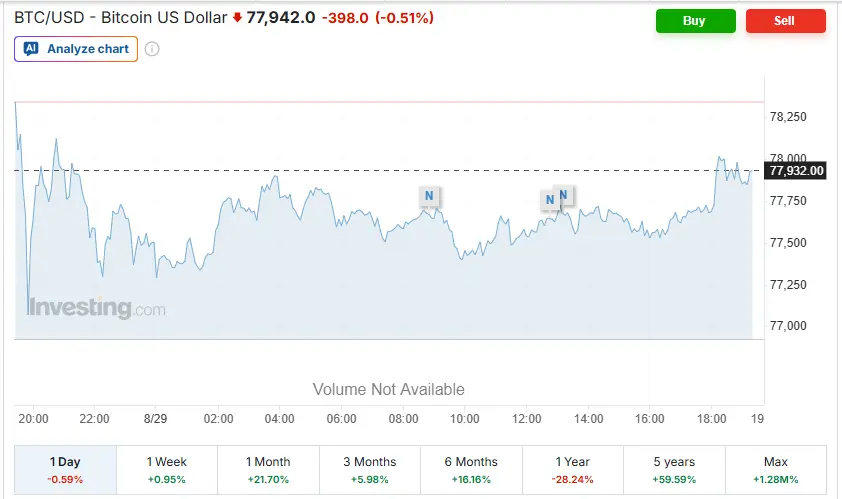Open the Analyze chart button

(76, 49)
